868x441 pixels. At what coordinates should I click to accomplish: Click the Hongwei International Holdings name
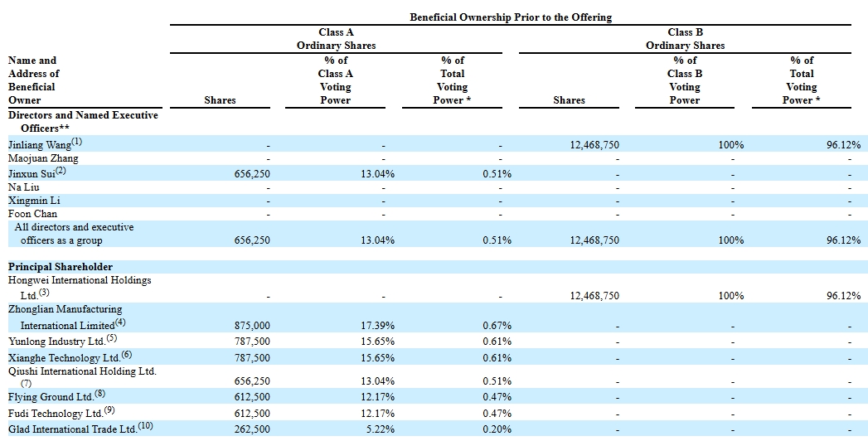[80, 280]
